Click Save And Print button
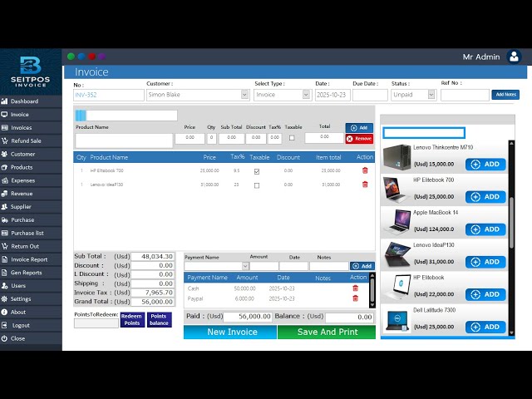 (327, 332)
